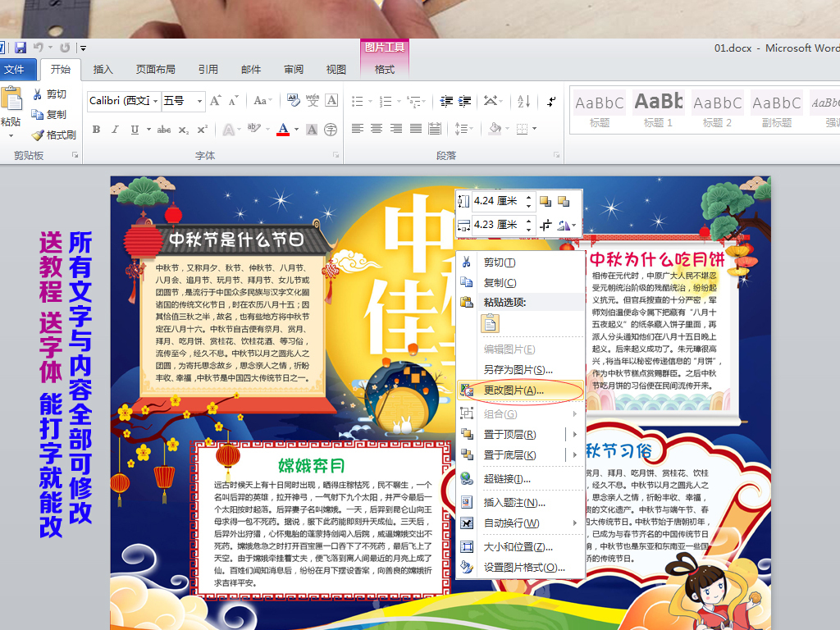
Task: Toggle Show/Hide paragraph marks
Action: 551,101
